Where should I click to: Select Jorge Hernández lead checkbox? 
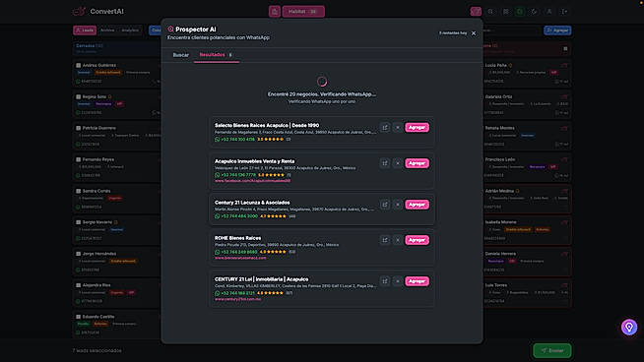coord(78,254)
